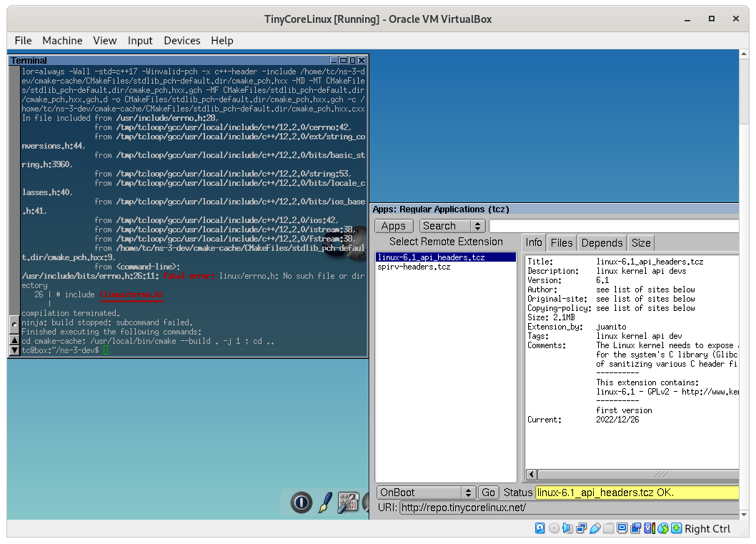Click the Version: 6.1 line in Info
Viewport: 756px width, 544px height.
(x=568, y=280)
